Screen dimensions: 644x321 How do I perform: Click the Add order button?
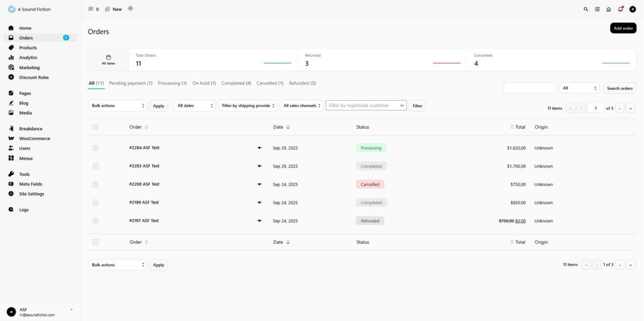point(623,28)
